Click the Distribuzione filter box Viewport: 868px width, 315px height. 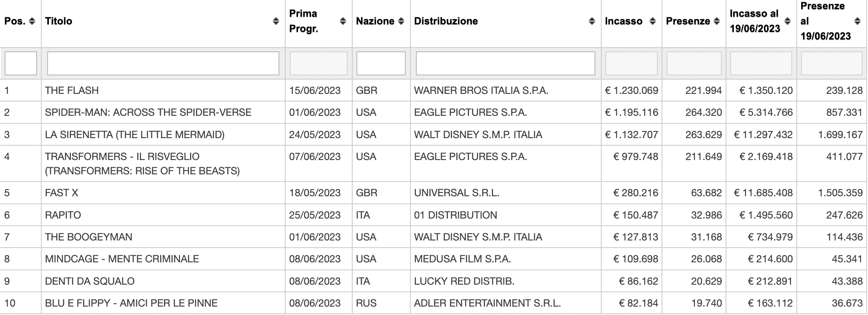506,63
